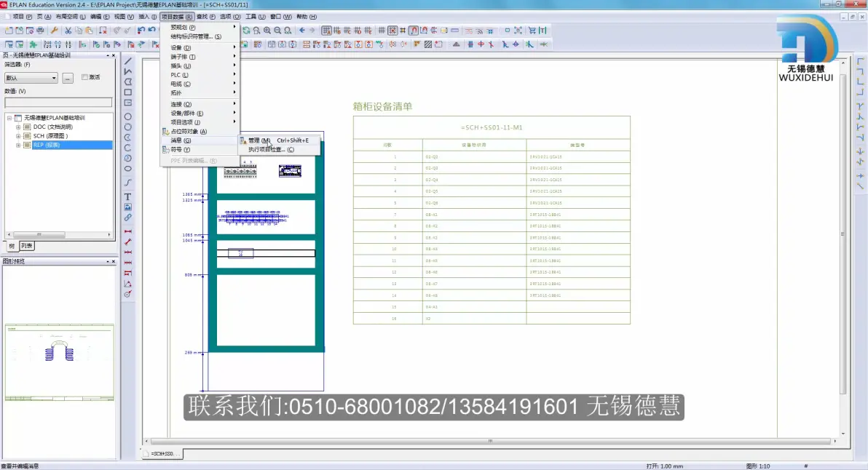This screenshot has height=470, width=868.
Task: Select the text insertion tool
Action: click(x=128, y=197)
